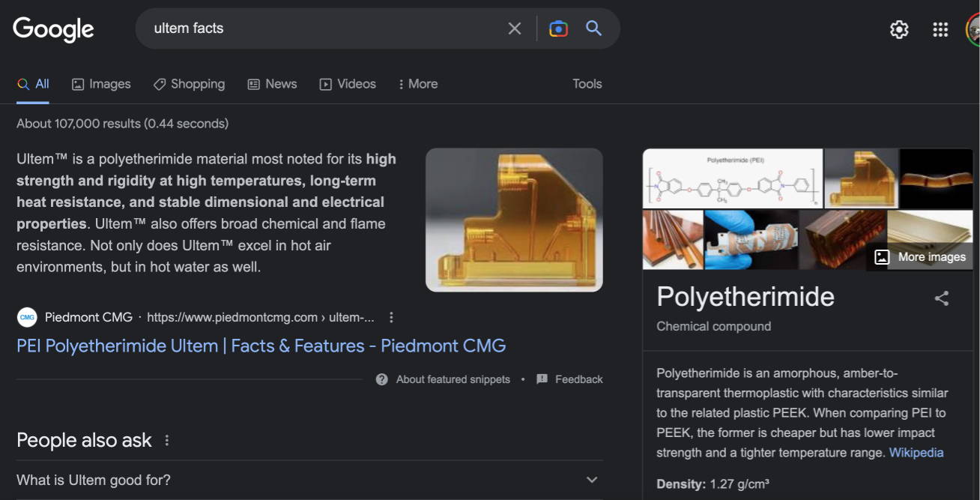Screen dimensions: 980x500
Task: Click the Piedmont CMG site favicon
Action: pyautogui.click(x=27, y=317)
